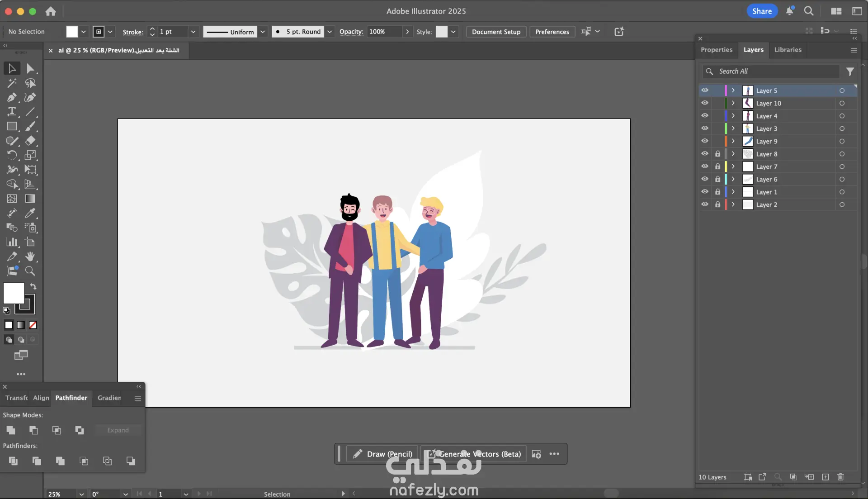Create new layer with plus icon

click(x=826, y=477)
